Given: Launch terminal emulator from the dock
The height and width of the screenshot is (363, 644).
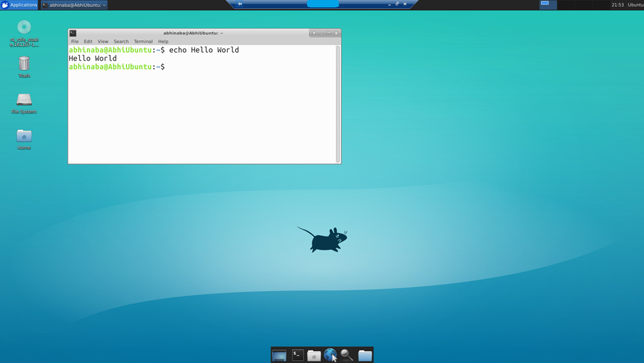Looking at the screenshot, I should tap(297, 355).
